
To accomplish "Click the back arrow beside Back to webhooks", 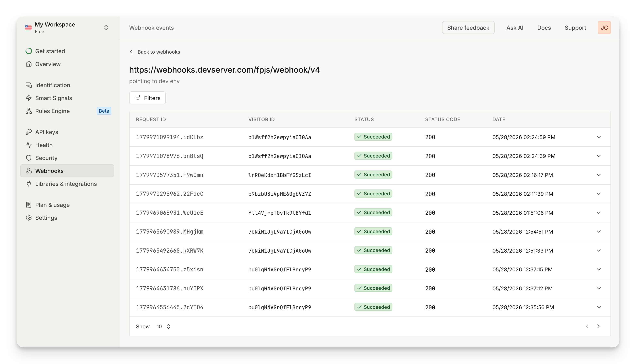I will coord(131,52).
